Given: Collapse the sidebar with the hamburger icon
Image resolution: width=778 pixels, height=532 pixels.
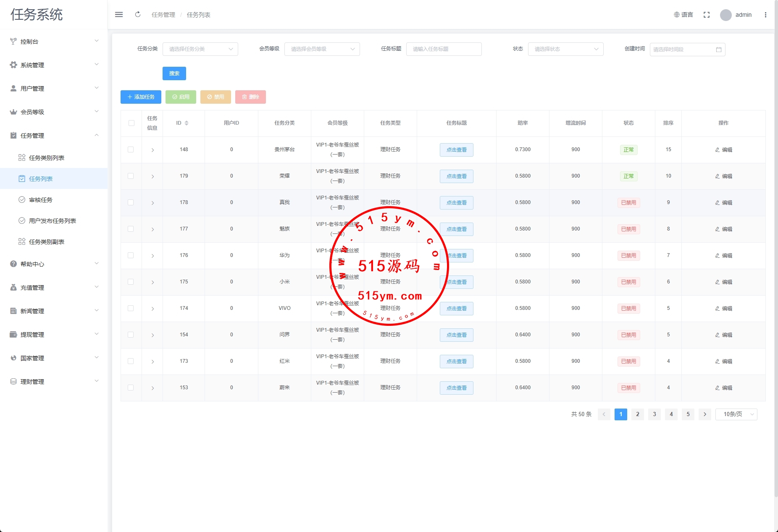Looking at the screenshot, I should click(119, 15).
